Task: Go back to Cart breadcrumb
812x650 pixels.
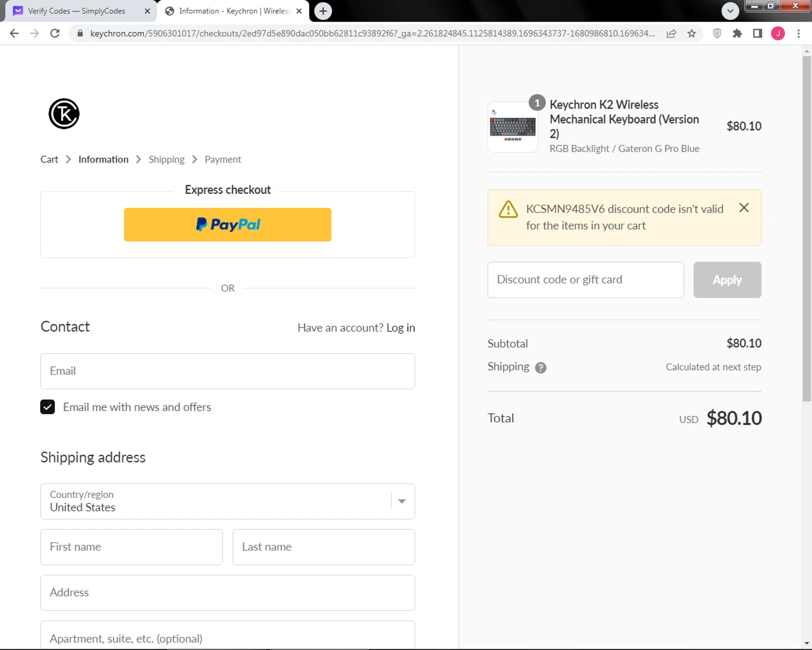Action: 49,159
